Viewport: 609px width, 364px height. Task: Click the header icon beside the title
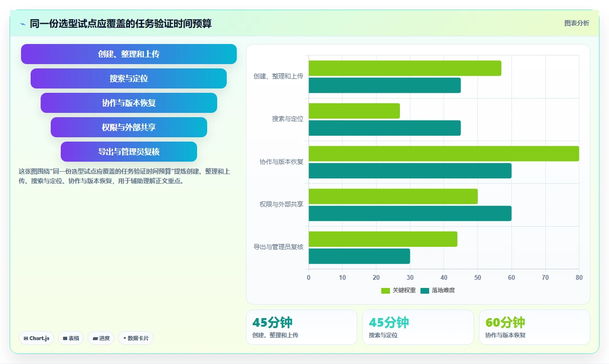[22, 23]
